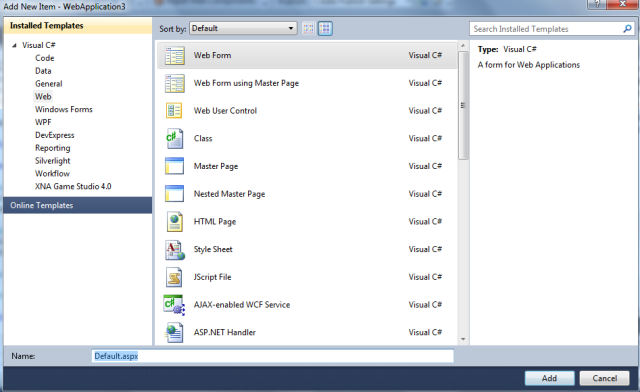Select the JScript File scroll icon
The height and width of the screenshot is (392, 640).
pyautogui.click(x=174, y=277)
